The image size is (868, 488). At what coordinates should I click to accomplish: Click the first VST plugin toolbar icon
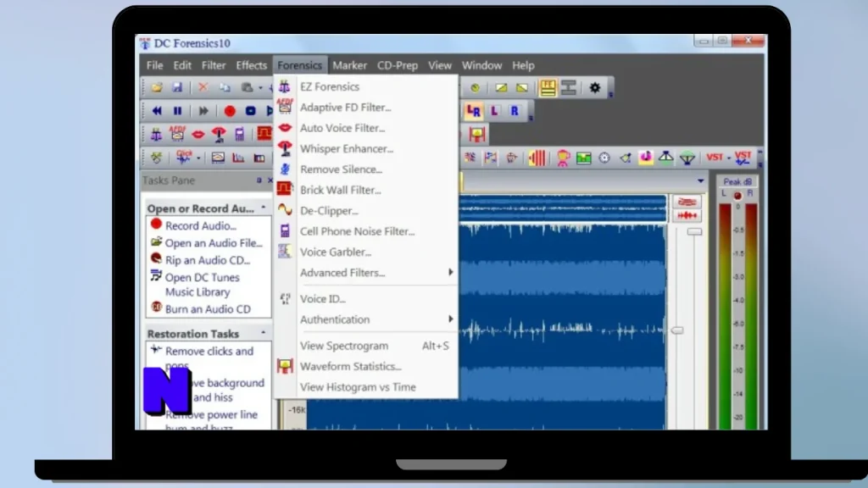pos(715,158)
